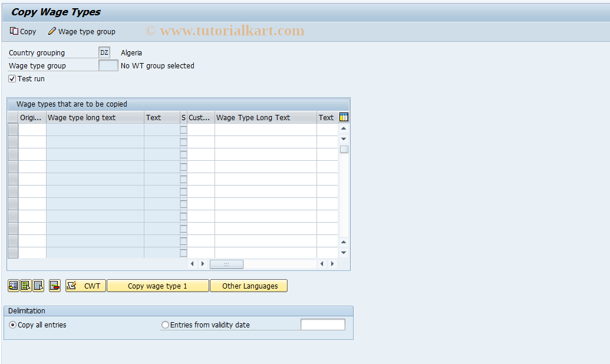Click the Cust... column header
Image resolution: width=610 pixels, height=364 pixels.
point(201,117)
